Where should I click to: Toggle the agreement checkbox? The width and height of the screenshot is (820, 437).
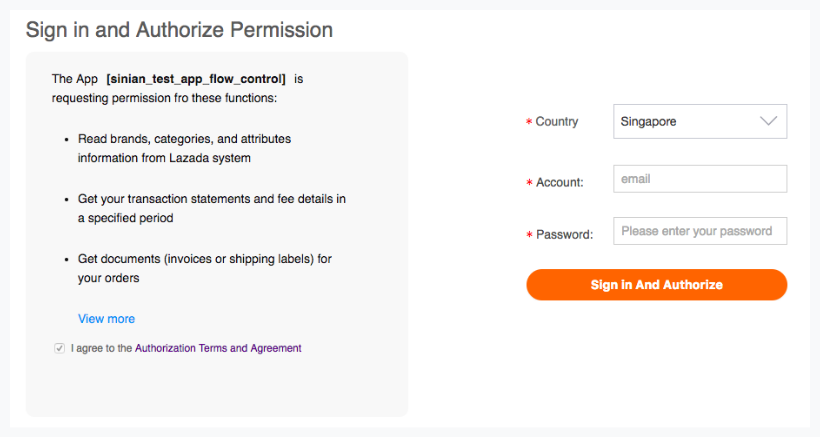tap(60, 348)
